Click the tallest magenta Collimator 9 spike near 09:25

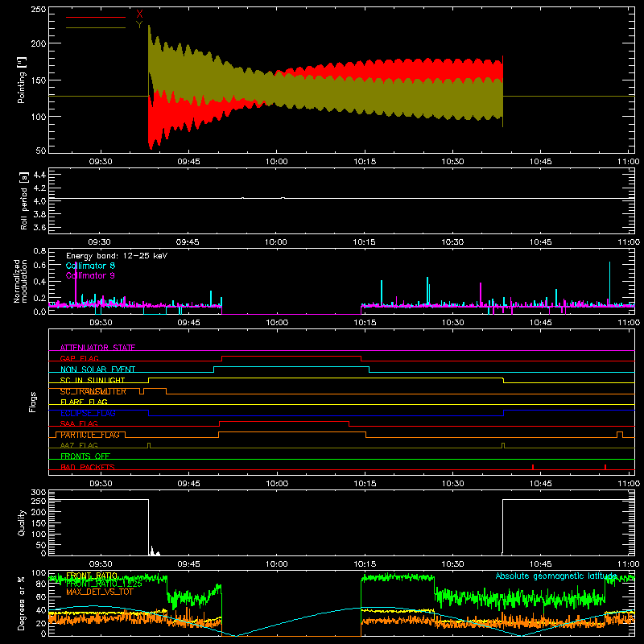76,283
